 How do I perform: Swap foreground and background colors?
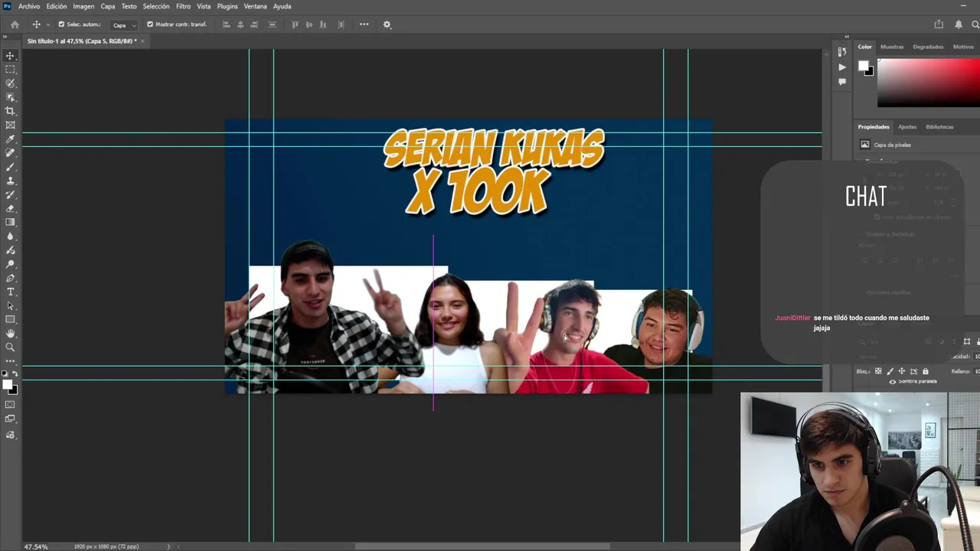click(x=15, y=373)
